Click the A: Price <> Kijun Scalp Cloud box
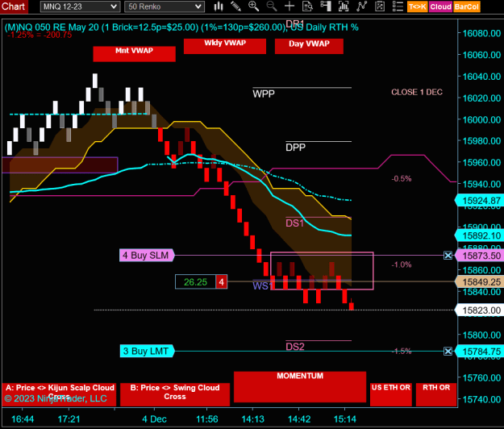The image size is (504, 429). (x=60, y=394)
